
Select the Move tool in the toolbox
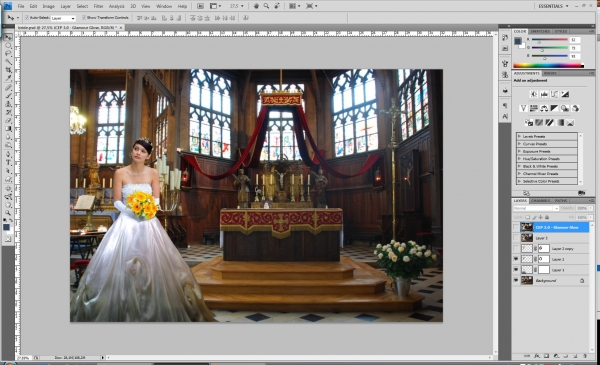tap(8, 37)
